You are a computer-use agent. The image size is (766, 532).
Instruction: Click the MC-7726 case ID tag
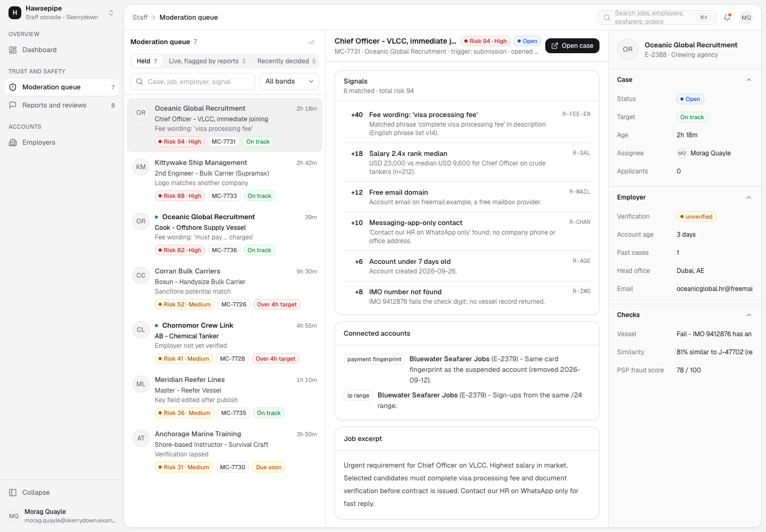coord(234,304)
